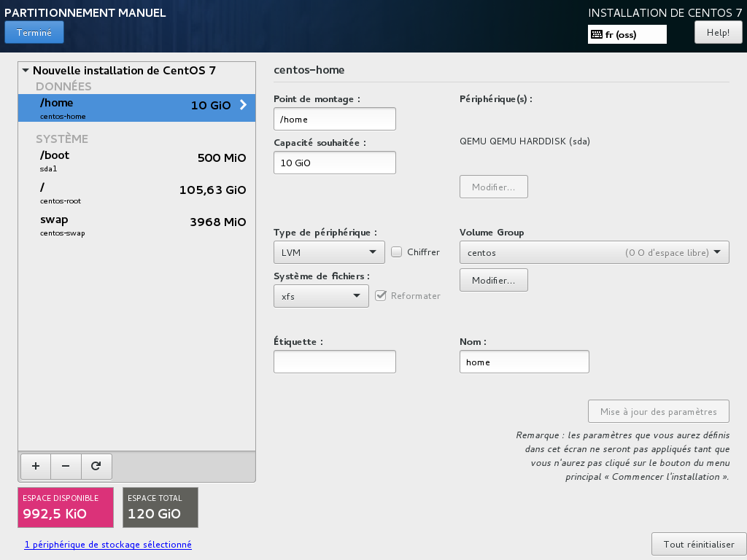Remove selected mount point with minus button

click(x=66, y=466)
